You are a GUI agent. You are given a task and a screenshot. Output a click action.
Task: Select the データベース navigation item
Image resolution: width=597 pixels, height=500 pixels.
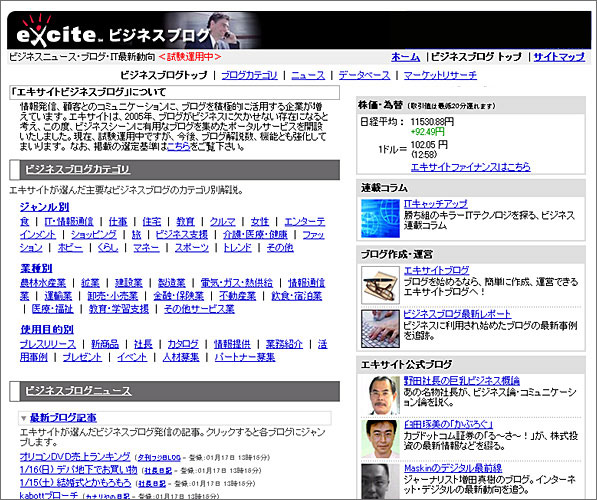pyautogui.click(x=364, y=75)
